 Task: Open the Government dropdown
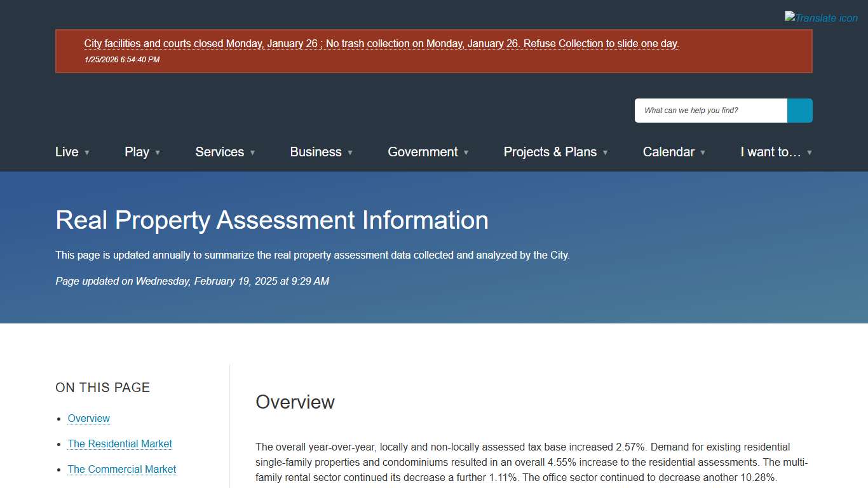click(423, 152)
